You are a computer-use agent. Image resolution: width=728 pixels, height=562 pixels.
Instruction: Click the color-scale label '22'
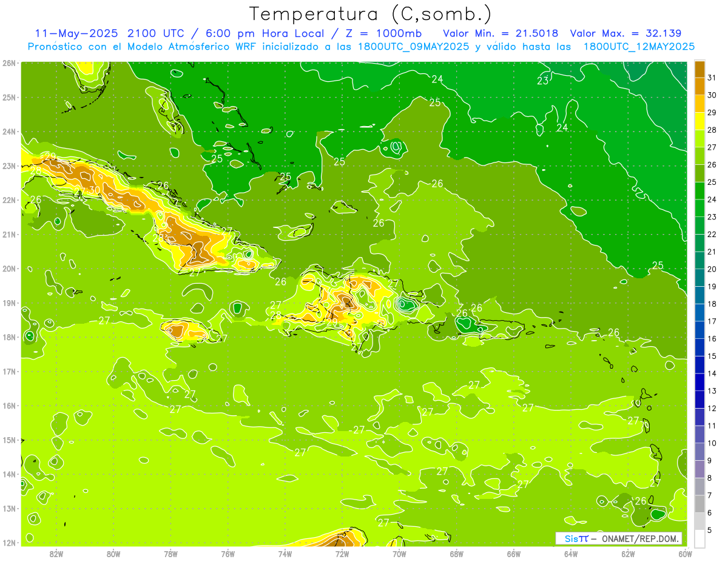pos(712,234)
